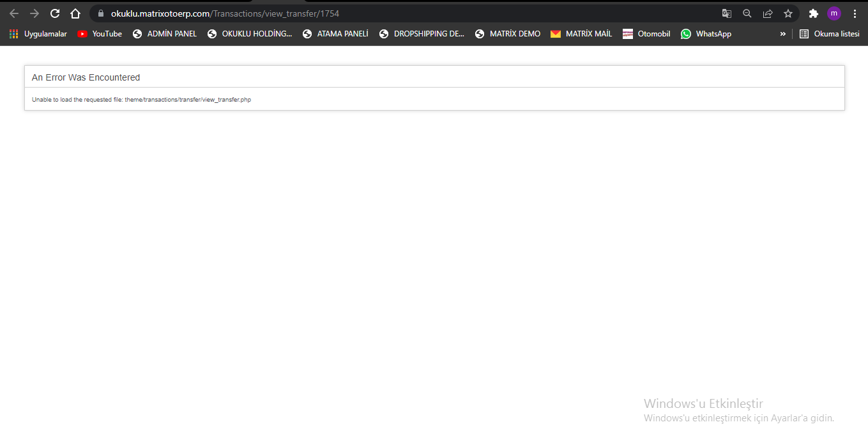Expand hidden bookmarks with double chevron

[x=782, y=34]
